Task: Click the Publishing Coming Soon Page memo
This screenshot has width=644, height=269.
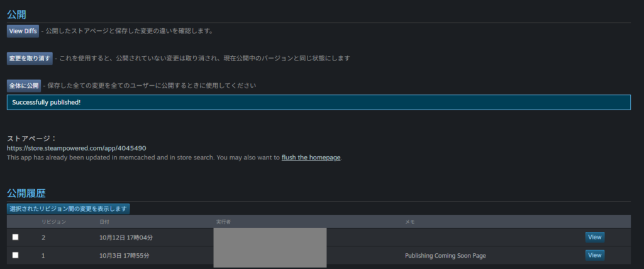Action: 445,256
